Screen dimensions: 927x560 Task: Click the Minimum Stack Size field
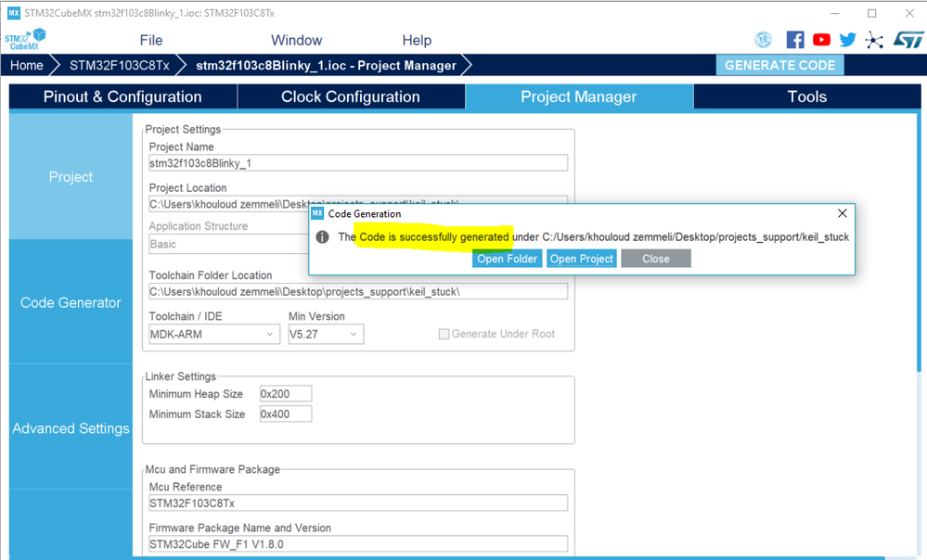coord(286,414)
